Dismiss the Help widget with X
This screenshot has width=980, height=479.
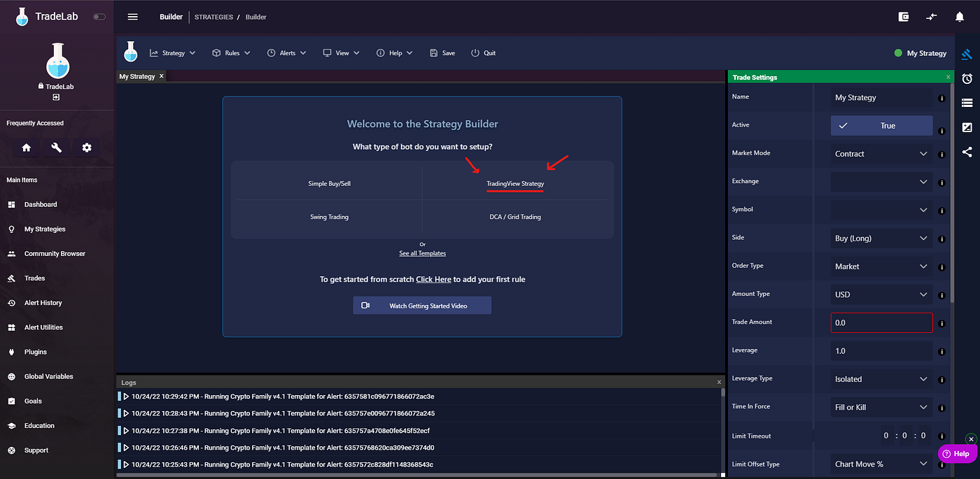[x=971, y=439]
